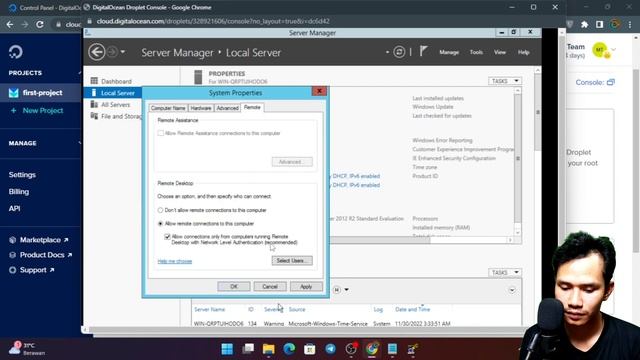Open Billing in DigitalOcean sidebar
This screenshot has width=640, height=360.
click(19, 191)
